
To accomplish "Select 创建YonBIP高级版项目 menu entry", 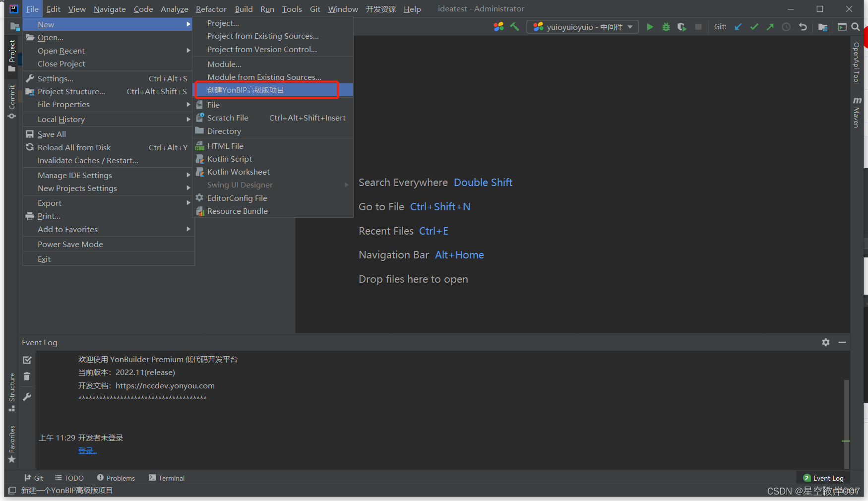I will click(273, 90).
